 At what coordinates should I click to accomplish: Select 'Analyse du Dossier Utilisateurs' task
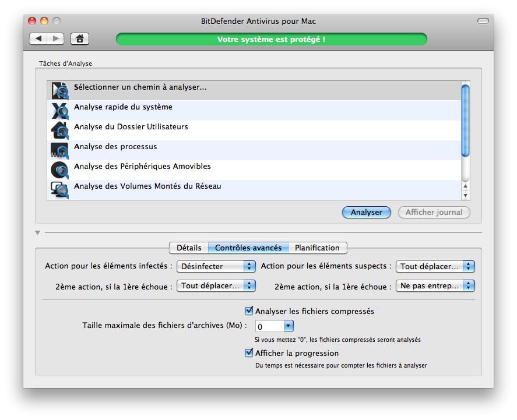[254, 130]
